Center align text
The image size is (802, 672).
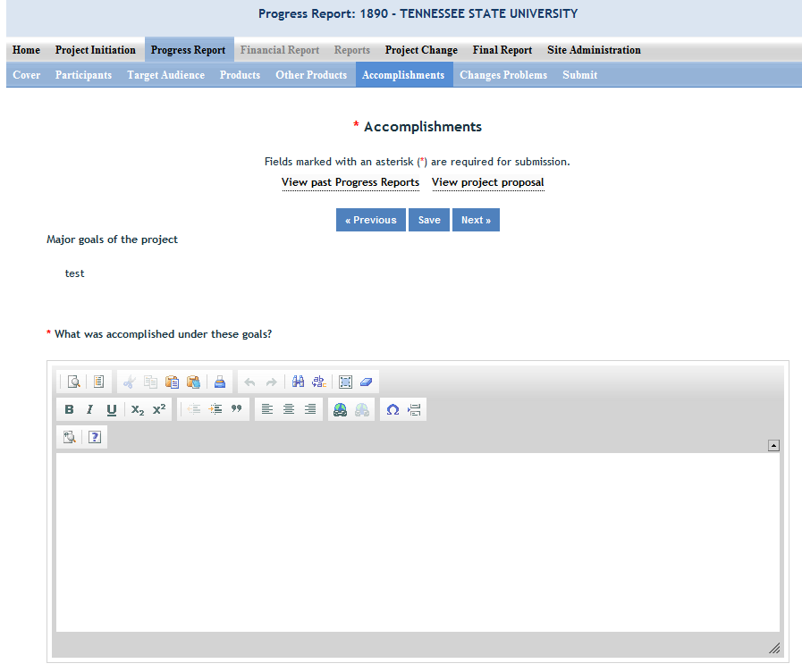click(x=289, y=409)
